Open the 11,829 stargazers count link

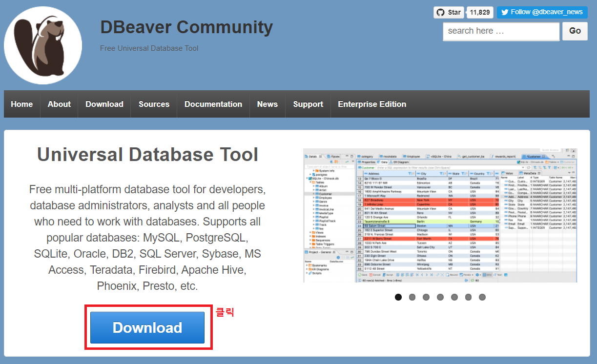click(x=480, y=12)
